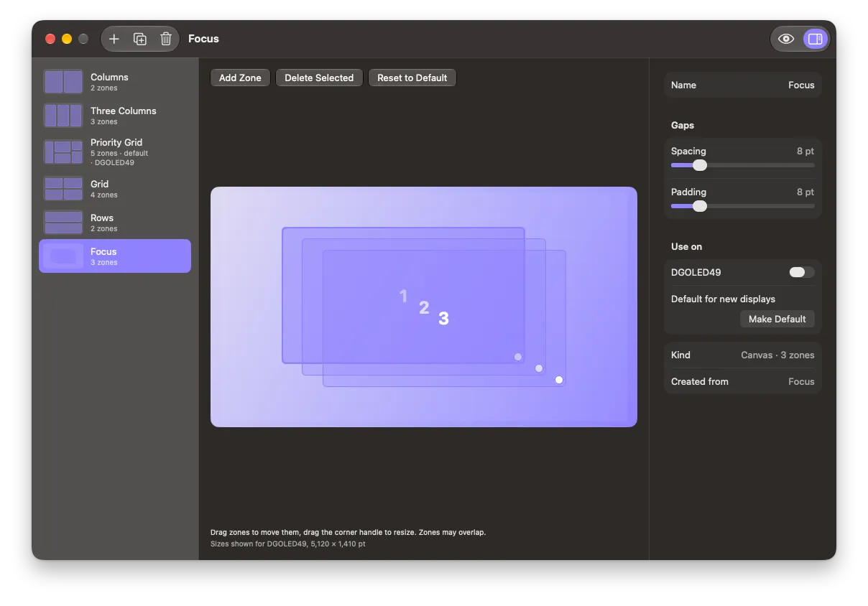Image resolution: width=868 pixels, height=606 pixels.
Task: Click the red close window button
Action: (x=50, y=39)
